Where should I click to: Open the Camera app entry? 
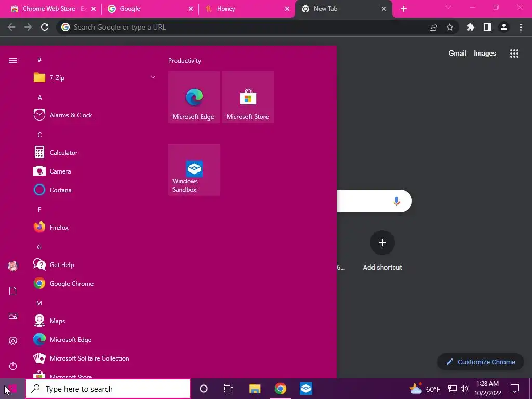click(x=95, y=171)
